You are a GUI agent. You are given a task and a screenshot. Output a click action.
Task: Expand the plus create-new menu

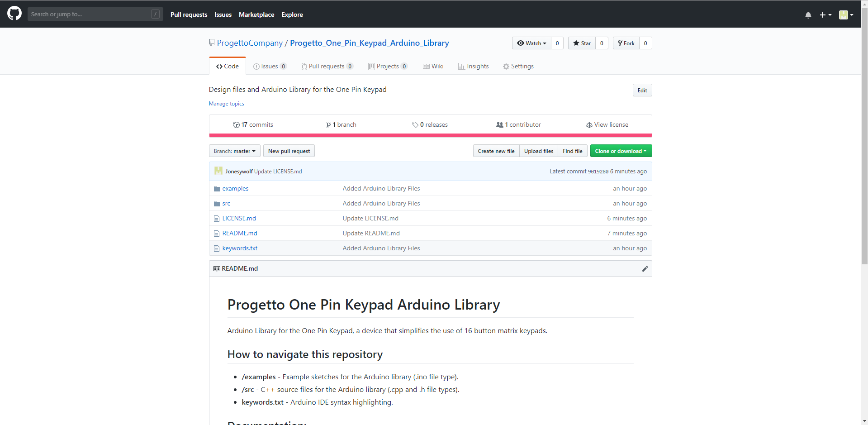(x=825, y=15)
